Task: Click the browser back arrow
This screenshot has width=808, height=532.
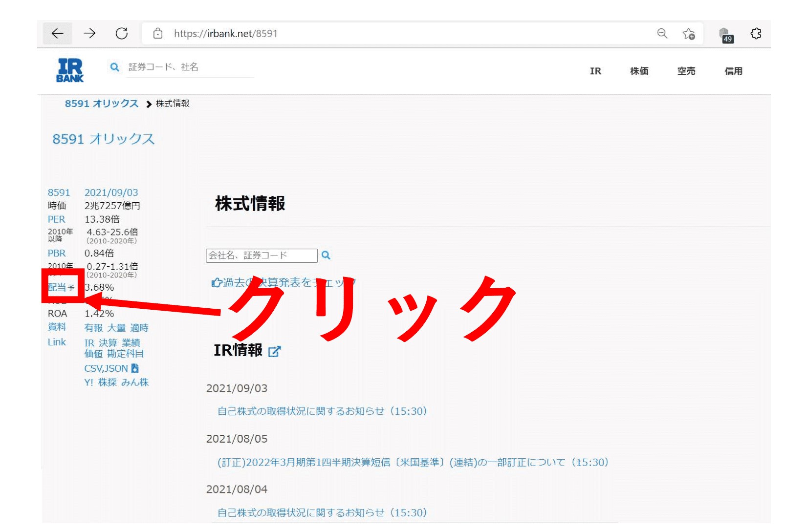Action: (58, 33)
